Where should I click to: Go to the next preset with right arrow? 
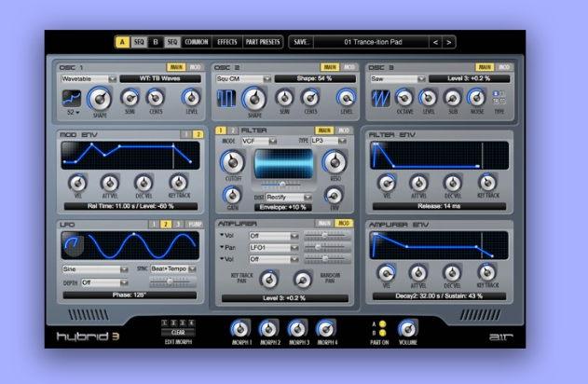point(449,42)
